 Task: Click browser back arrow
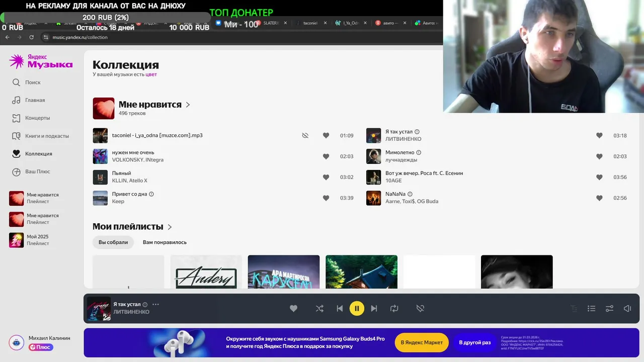tap(8, 37)
